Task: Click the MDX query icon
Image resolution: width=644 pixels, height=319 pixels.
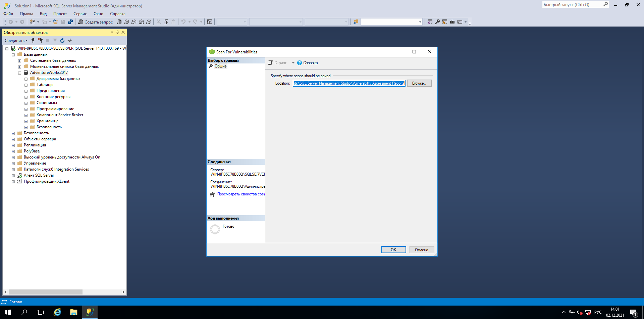Action: coord(126,22)
